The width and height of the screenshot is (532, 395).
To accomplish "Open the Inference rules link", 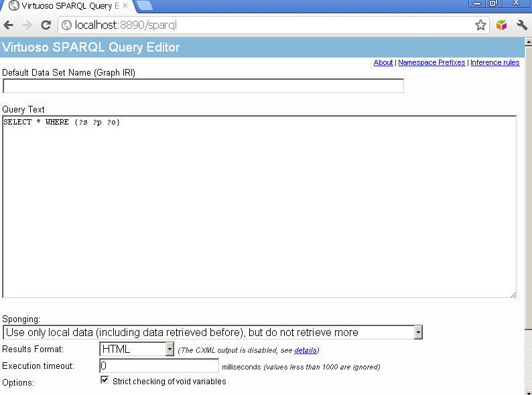I will (x=494, y=63).
